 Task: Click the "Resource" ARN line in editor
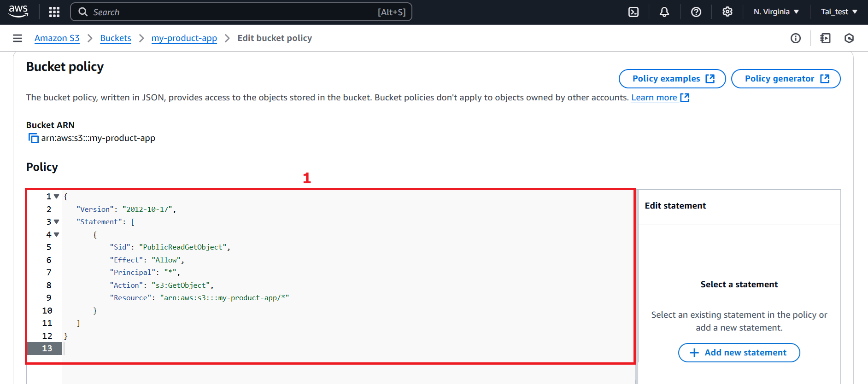(x=199, y=298)
